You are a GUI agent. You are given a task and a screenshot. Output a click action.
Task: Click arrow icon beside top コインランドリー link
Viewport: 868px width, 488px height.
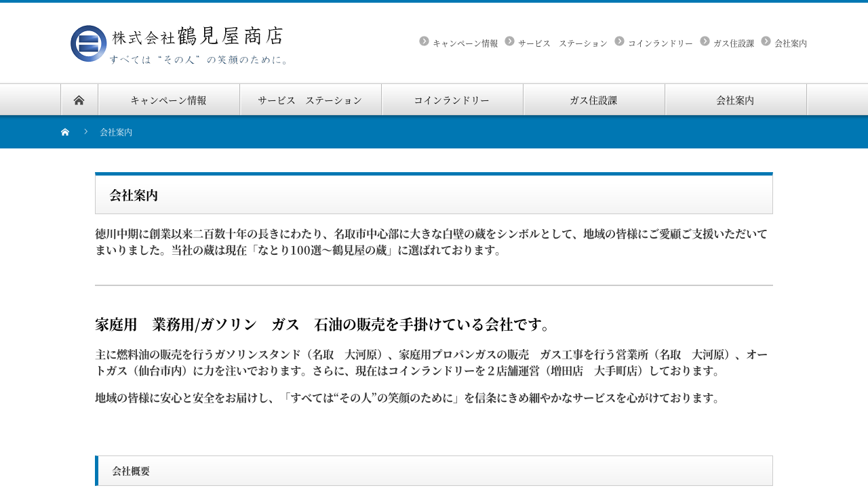point(619,41)
